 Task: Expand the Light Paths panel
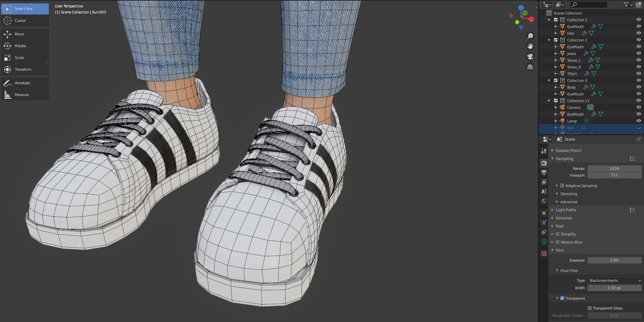(553, 210)
